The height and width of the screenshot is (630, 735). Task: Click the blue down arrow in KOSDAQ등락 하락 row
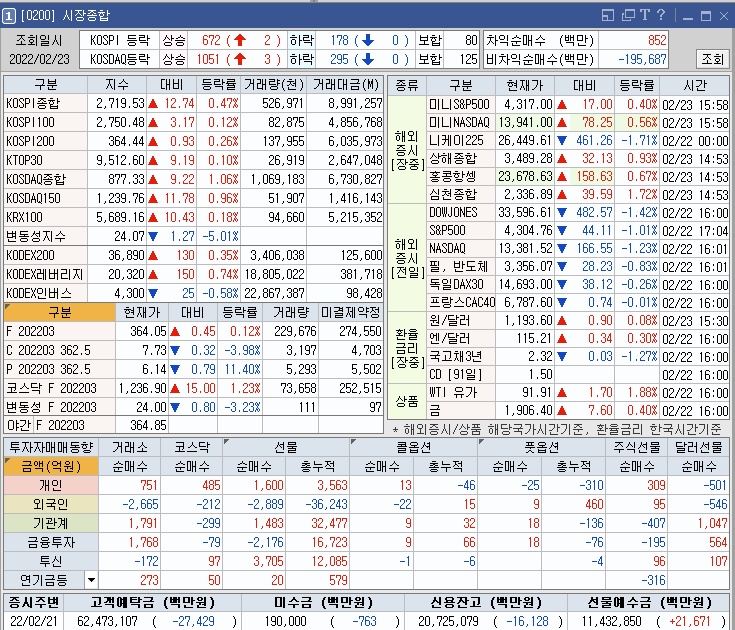368,59
